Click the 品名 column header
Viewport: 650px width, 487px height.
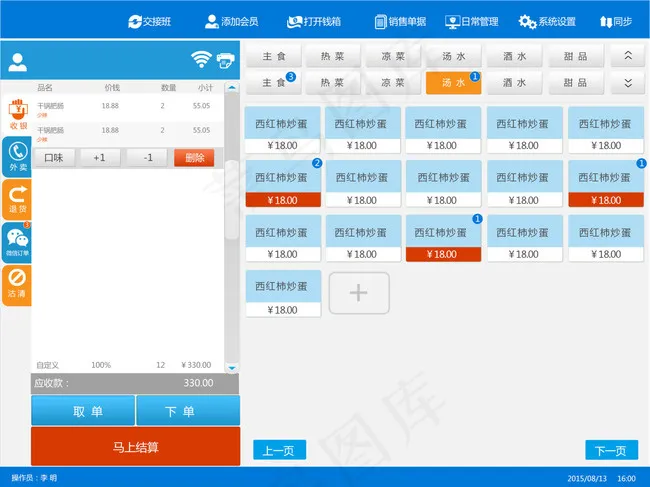45,87
